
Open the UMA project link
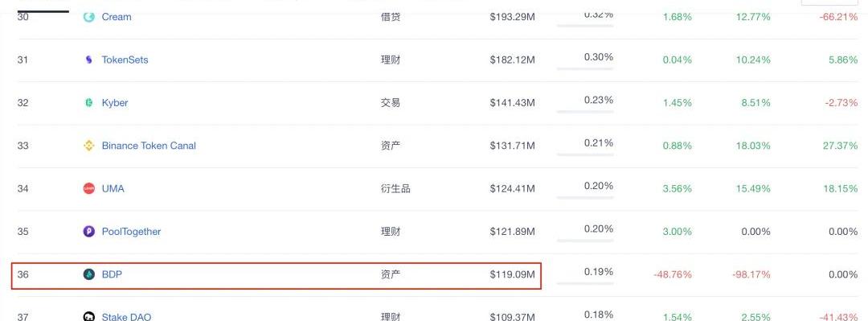coord(113,188)
